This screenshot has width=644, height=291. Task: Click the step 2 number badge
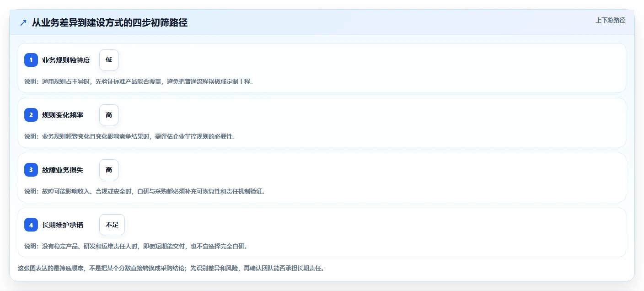pyautogui.click(x=31, y=115)
